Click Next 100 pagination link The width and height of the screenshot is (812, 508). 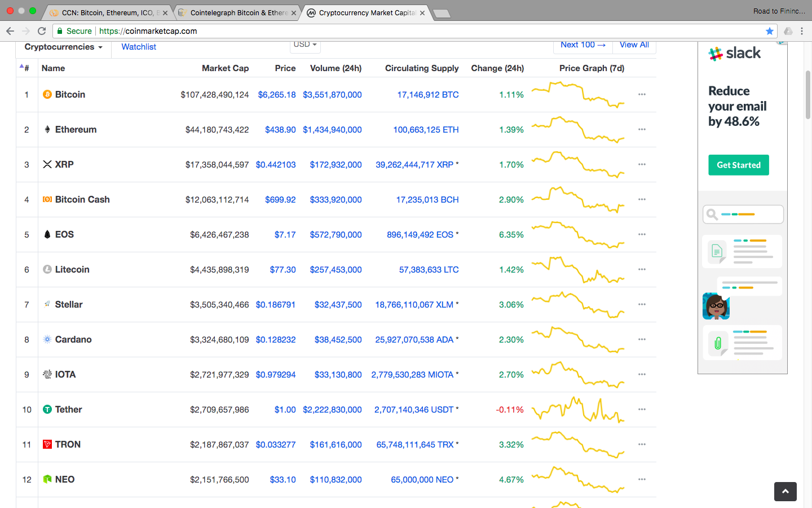[583, 45]
